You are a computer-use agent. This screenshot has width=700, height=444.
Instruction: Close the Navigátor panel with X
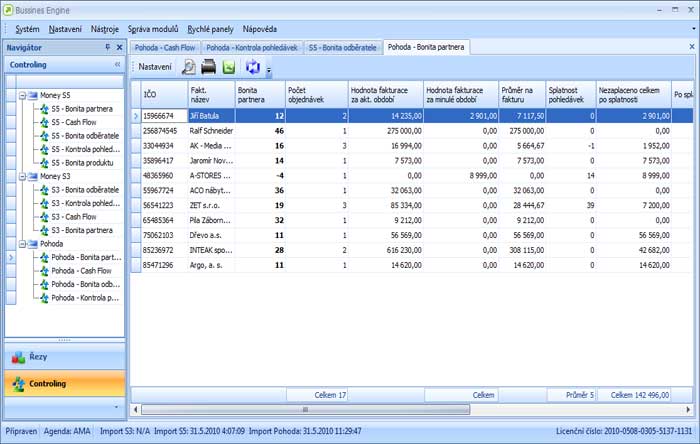coord(119,47)
